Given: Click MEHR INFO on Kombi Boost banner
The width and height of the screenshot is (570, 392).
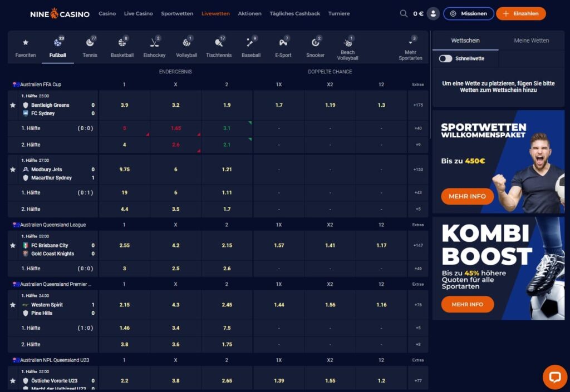Looking at the screenshot, I should 468,305.
